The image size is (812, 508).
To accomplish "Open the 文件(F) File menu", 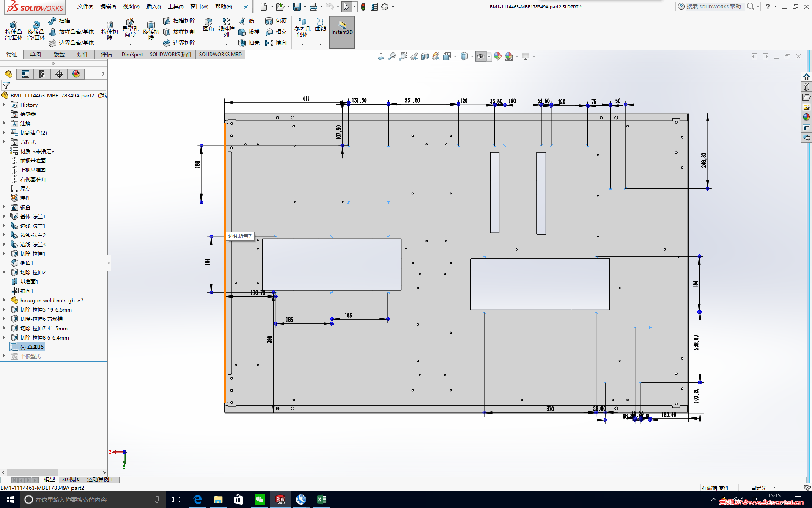I will (85, 7).
